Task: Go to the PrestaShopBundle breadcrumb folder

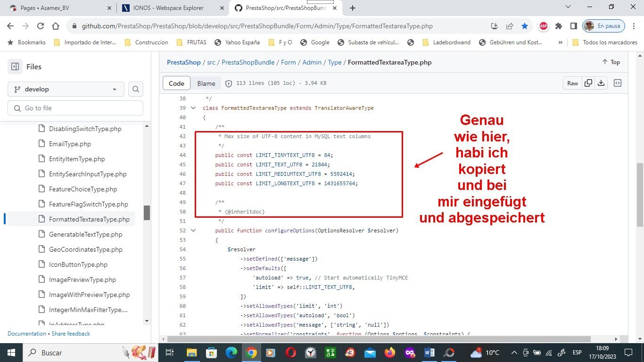Action: (248, 62)
